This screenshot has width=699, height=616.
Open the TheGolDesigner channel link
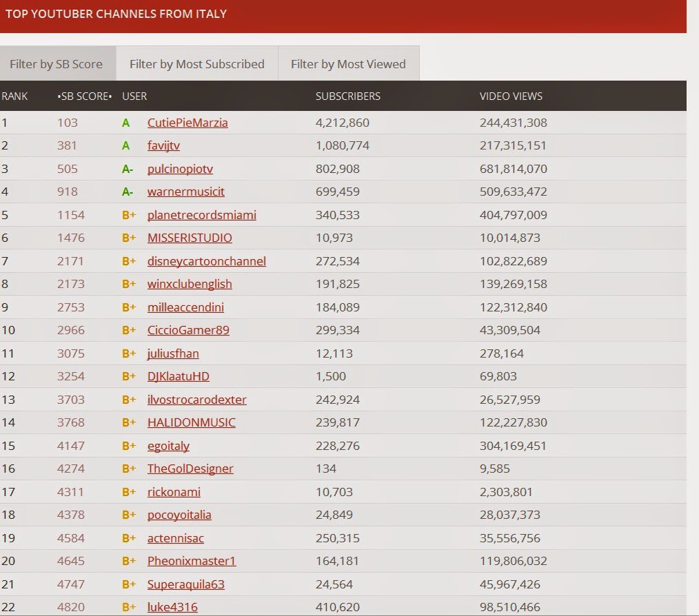click(190, 469)
